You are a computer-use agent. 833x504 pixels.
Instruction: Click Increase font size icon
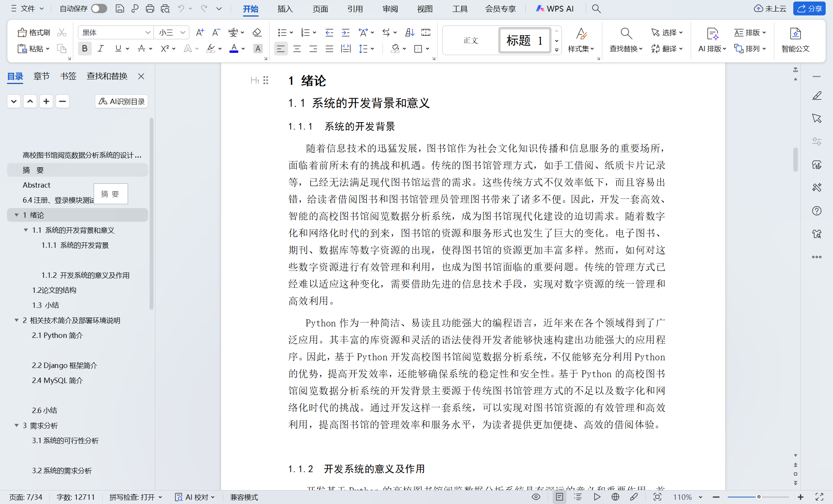[x=200, y=32]
